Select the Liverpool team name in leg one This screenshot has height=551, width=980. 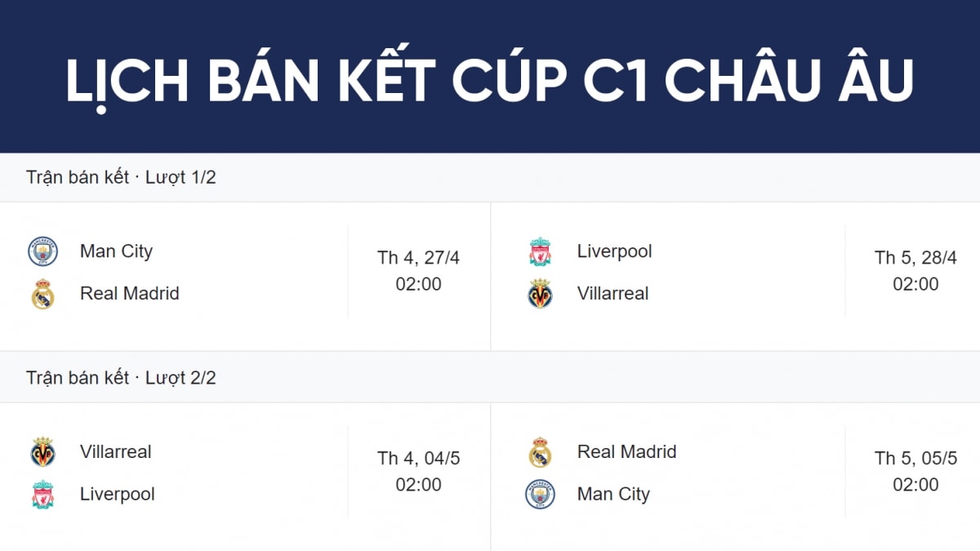(x=615, y=251)
